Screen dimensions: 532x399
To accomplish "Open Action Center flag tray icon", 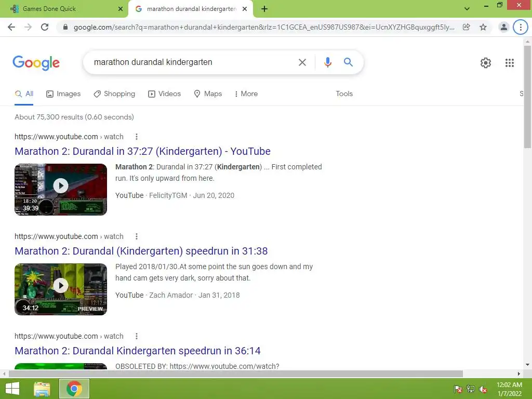I will [x=458, y=389].
